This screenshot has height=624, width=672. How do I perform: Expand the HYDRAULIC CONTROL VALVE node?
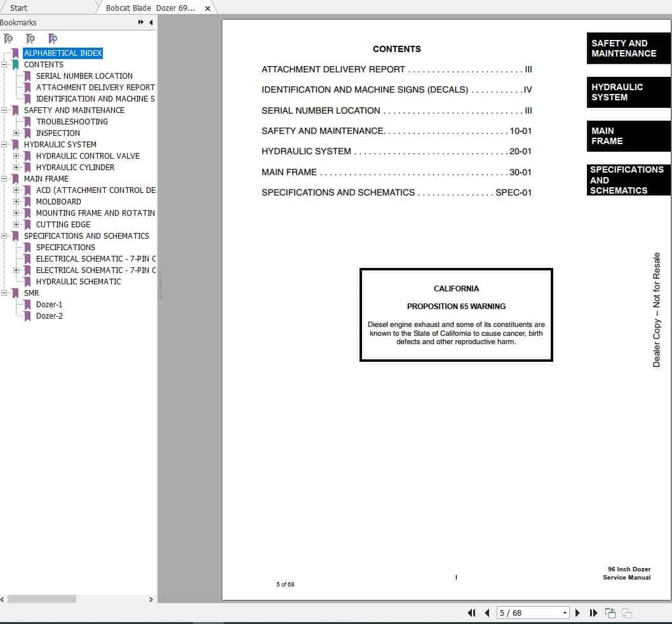[x=17, y=156]
